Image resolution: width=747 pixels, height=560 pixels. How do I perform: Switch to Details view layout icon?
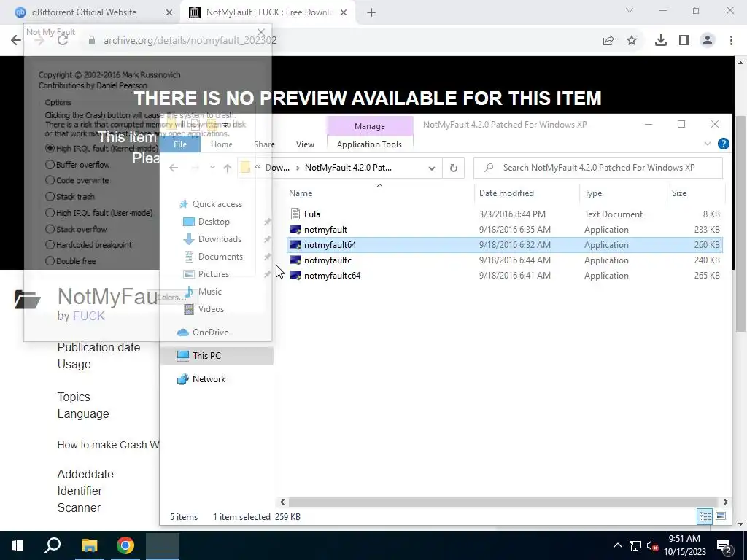click(705, 516)
